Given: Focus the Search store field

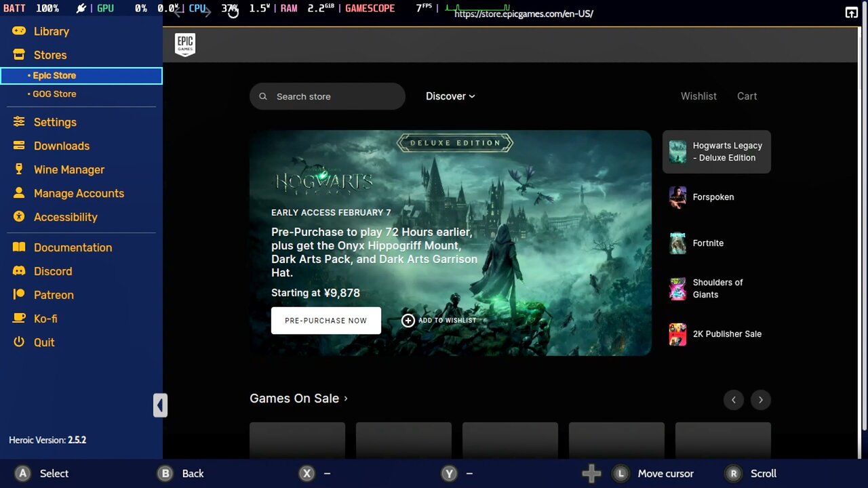Looking at the screenshot, I should (x=328, y=96).
